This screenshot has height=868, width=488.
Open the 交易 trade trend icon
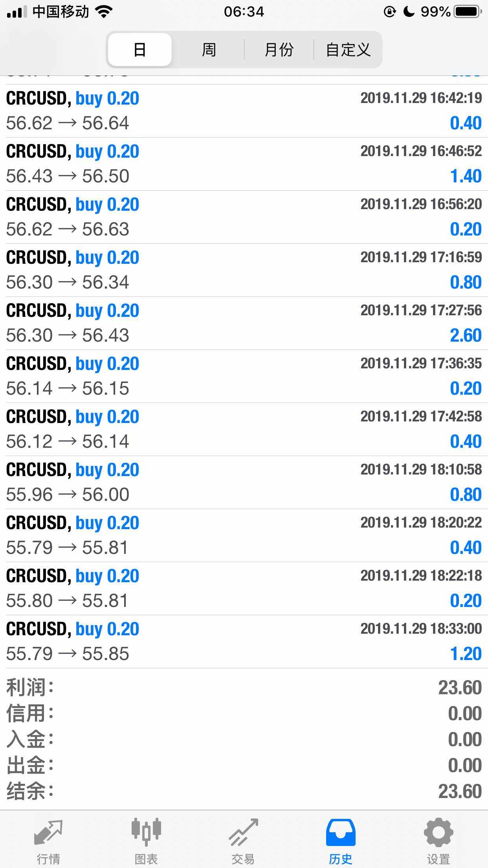pyautogui.click(x=243, y=833)
